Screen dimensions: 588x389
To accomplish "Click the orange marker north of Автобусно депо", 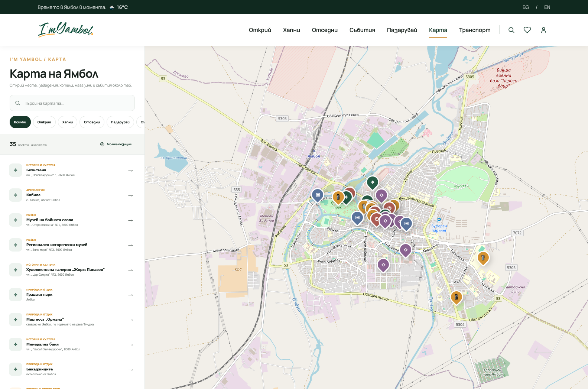I will coord(483,258).
